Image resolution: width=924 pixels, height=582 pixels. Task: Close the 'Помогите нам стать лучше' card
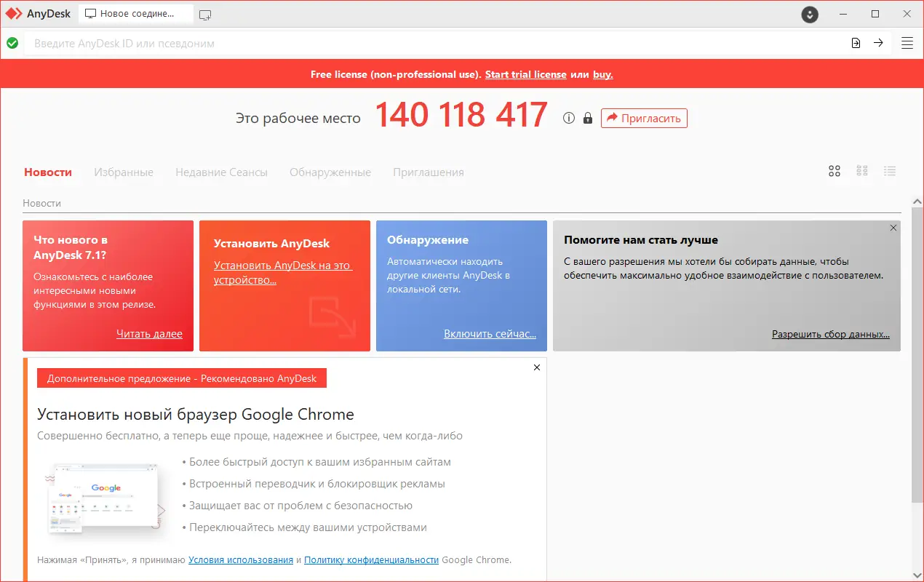tap(893, 228)
